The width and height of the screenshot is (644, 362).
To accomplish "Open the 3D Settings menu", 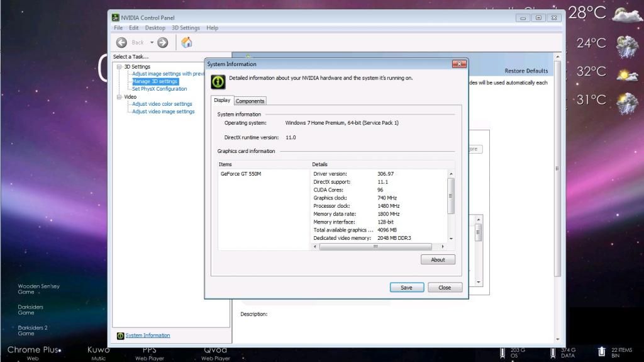I will 186,28.
